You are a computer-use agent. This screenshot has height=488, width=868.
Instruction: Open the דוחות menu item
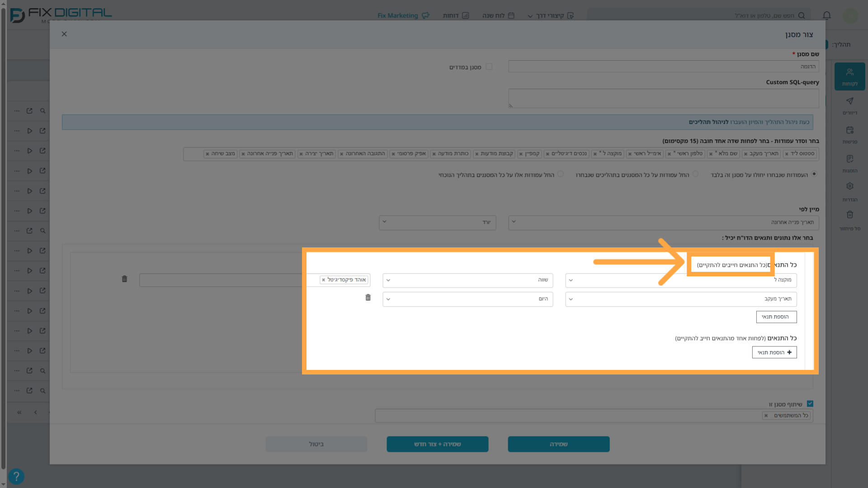(x=456, y=15)
